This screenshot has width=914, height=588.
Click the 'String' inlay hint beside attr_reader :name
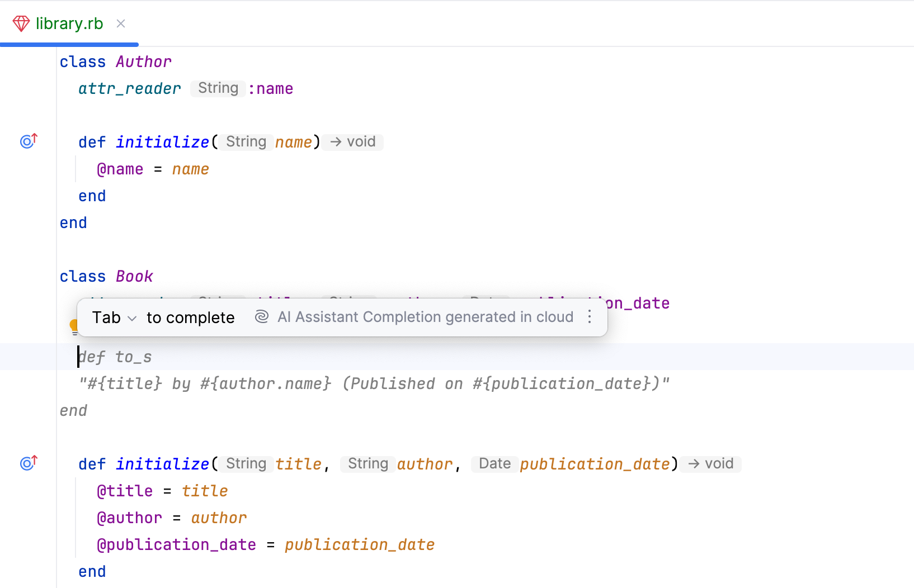218,88
